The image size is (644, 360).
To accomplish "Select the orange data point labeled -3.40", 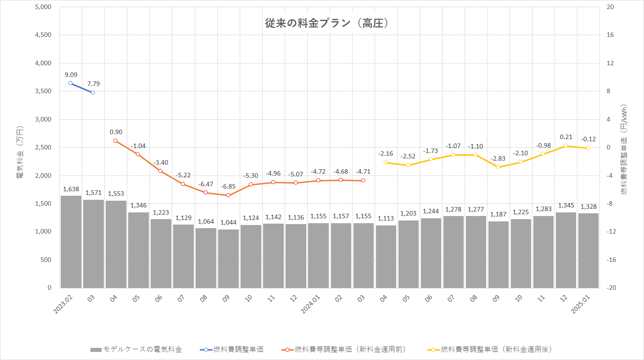I will coord(161,171).
